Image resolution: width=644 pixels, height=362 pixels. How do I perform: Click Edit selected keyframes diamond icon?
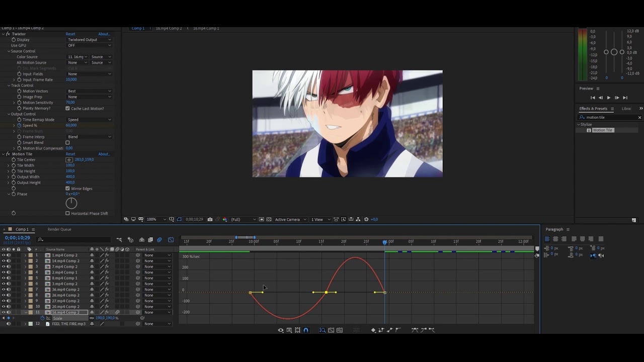click(373, 330)
